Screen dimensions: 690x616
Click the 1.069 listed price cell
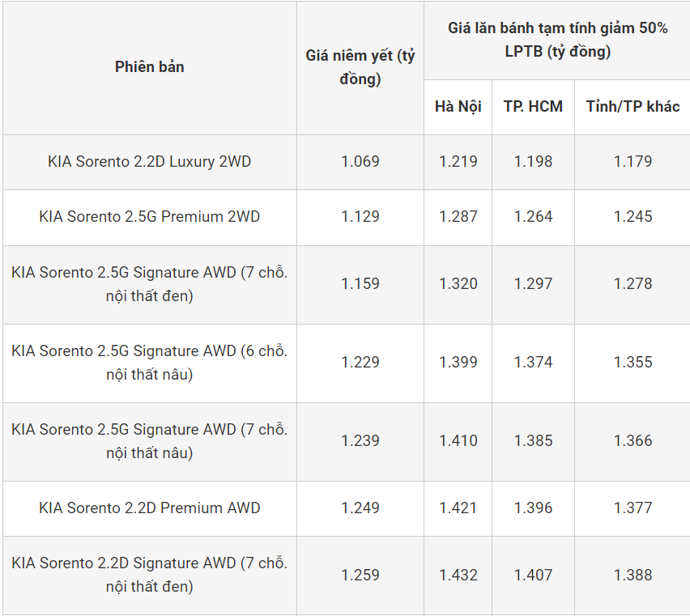(360, 161)
